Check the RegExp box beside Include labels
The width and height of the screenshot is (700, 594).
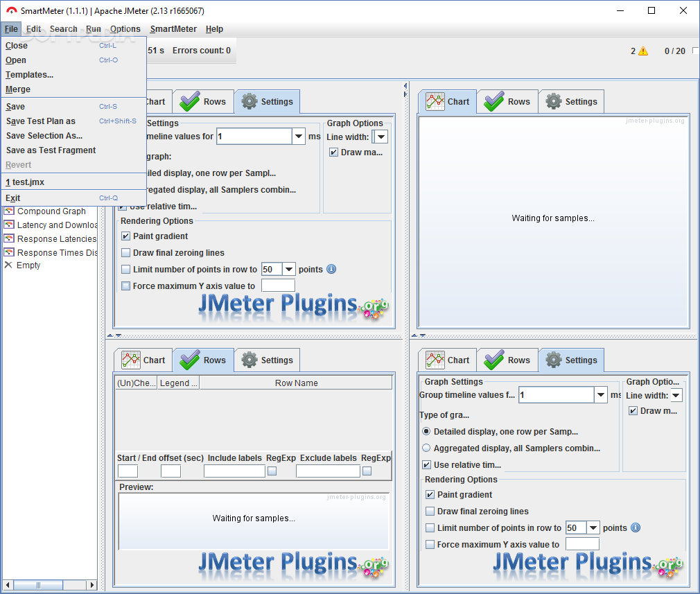pyautogui.click(x=272, y=471)
